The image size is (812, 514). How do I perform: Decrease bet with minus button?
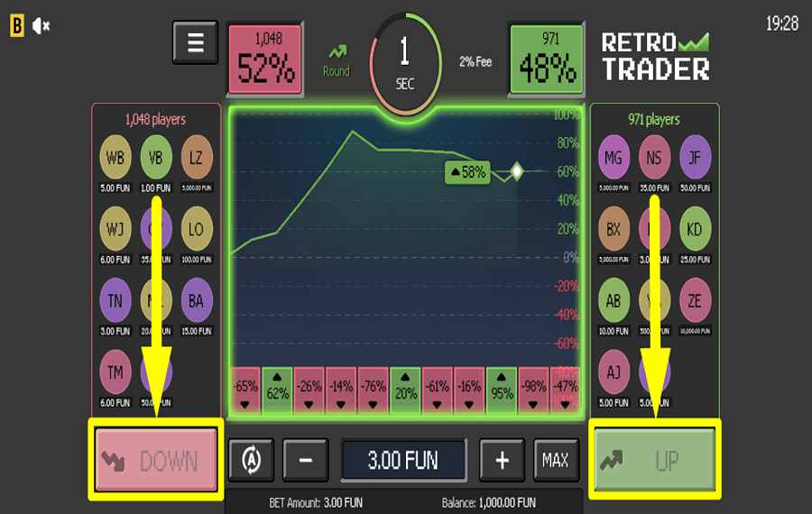pos(306,460)
